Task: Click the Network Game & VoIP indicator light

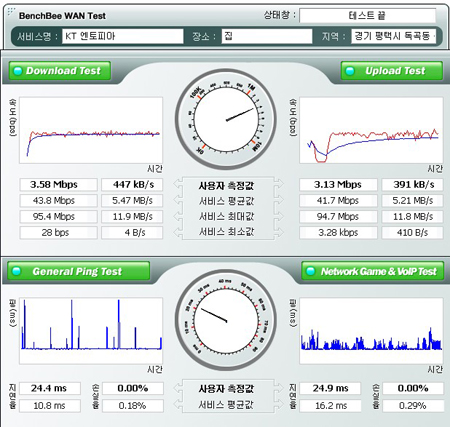Action: [x=310, y=271]
